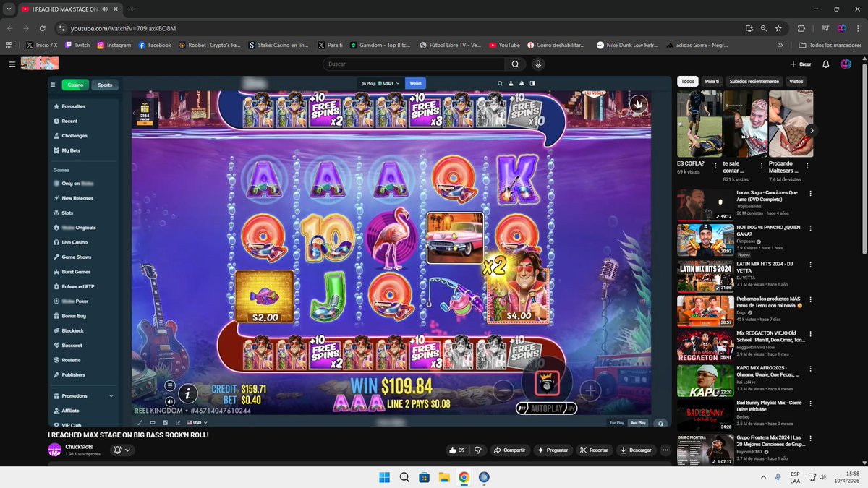Open YouTube notifications bell

[827, 64]
